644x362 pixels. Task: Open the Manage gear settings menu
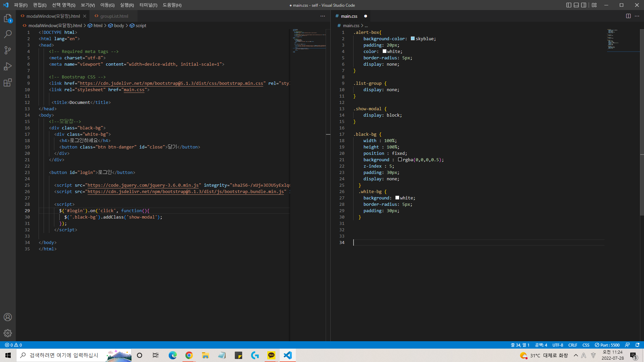point(8,333)
